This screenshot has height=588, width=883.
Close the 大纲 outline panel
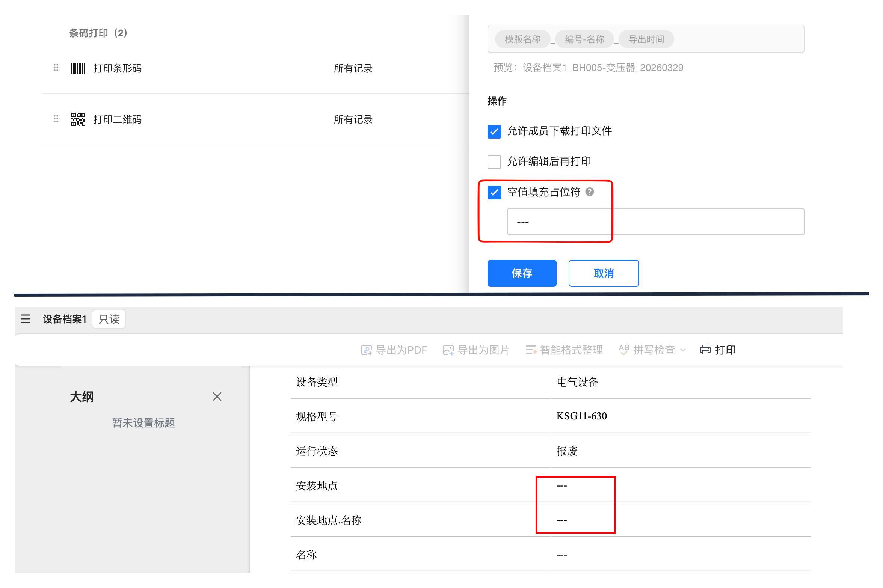pos(217,397)
